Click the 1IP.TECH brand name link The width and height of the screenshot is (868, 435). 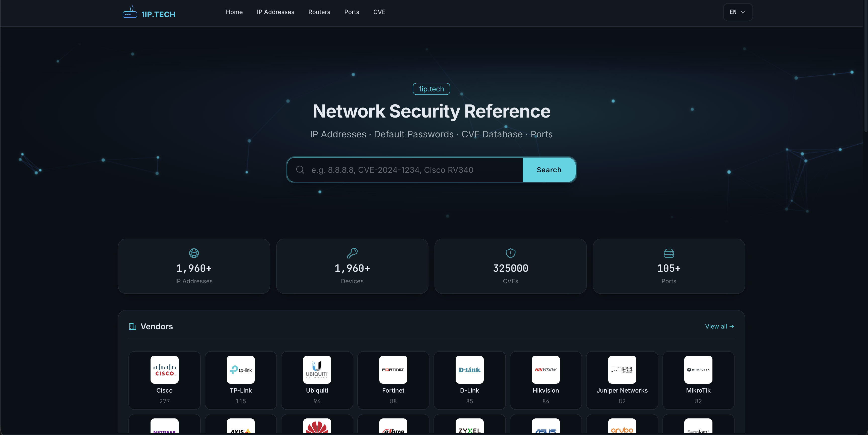158,14
